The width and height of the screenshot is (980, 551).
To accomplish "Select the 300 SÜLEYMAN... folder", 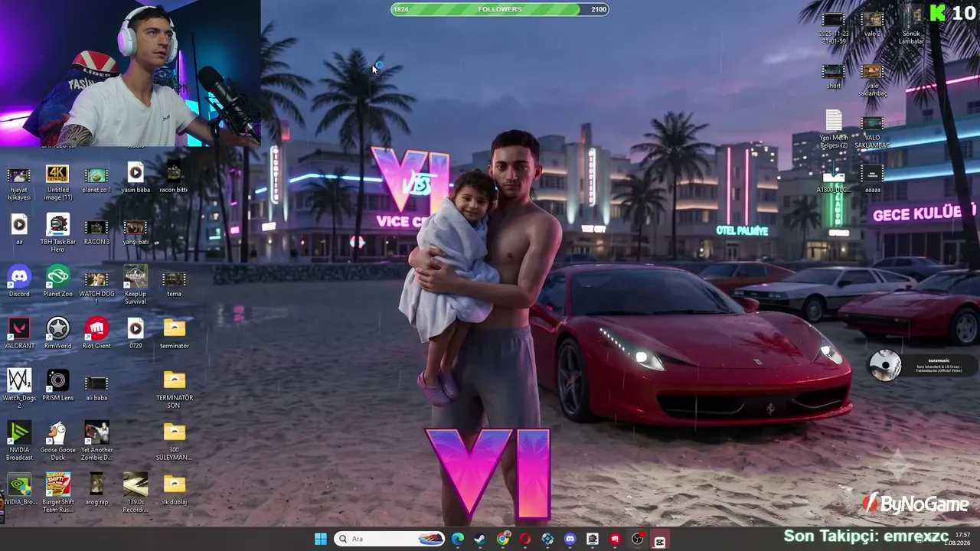I will pyautogui.click(x=174, y=441).
